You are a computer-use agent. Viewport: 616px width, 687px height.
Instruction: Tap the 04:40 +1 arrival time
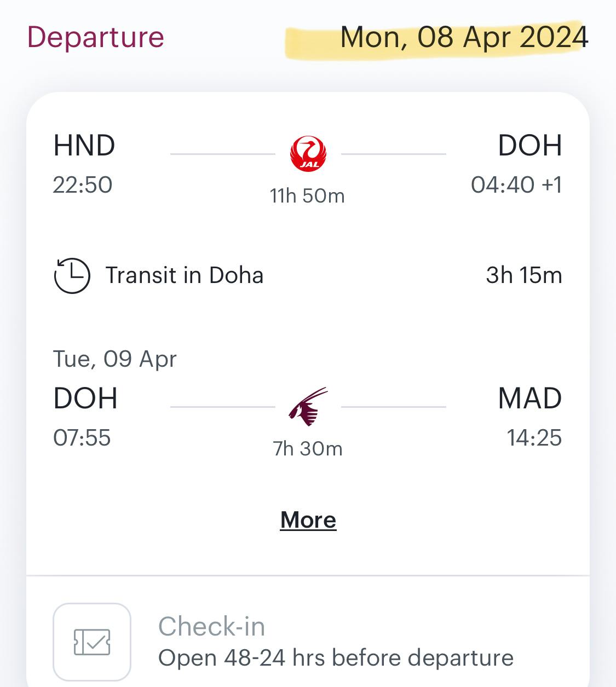pyautogui.click(x=516, y=185)
